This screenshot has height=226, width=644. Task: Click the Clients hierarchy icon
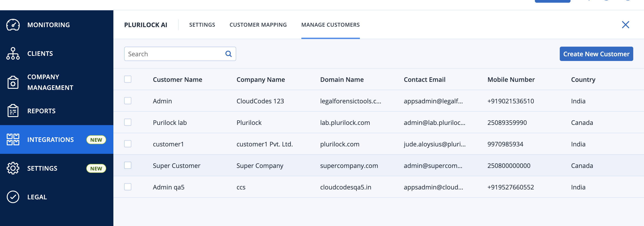pyautogui.click(x=13, y=53)
